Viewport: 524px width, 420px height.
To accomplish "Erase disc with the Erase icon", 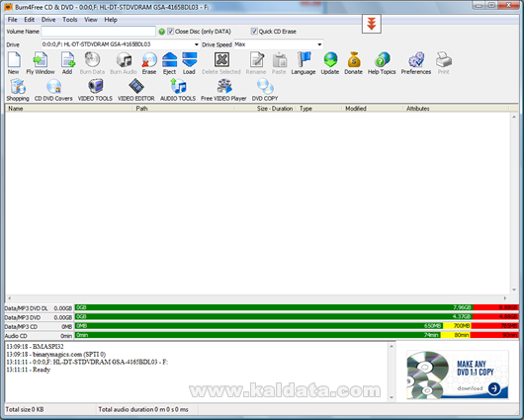I will coord(149,63).
